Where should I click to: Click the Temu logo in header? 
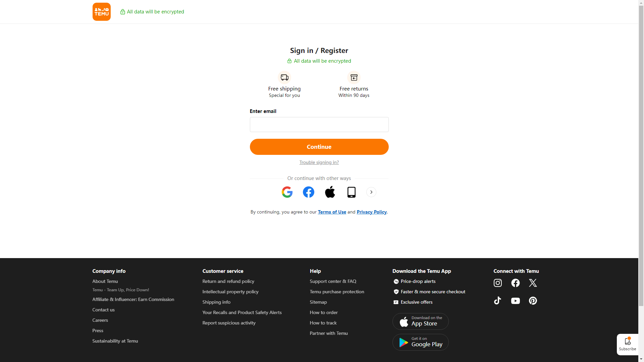[101, 12]
